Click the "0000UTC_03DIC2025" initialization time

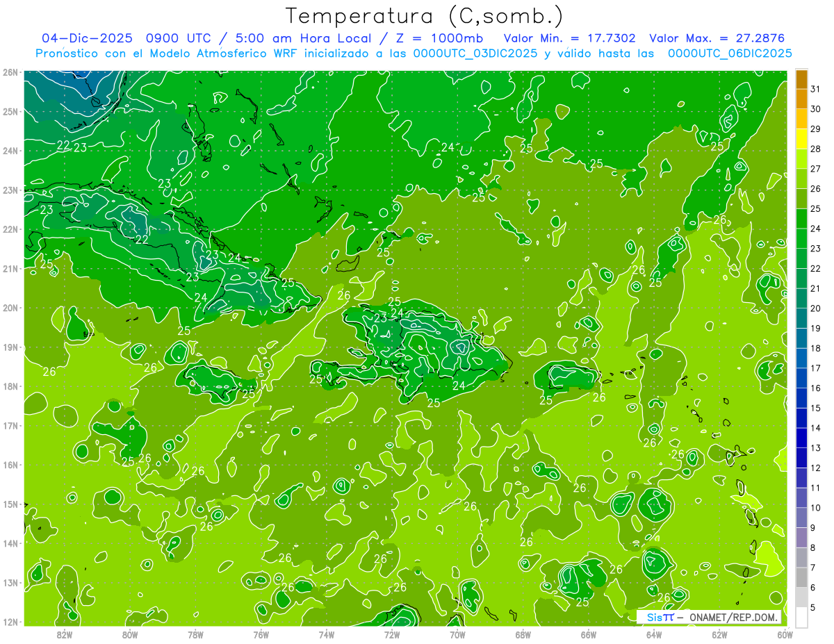[475, 53]
